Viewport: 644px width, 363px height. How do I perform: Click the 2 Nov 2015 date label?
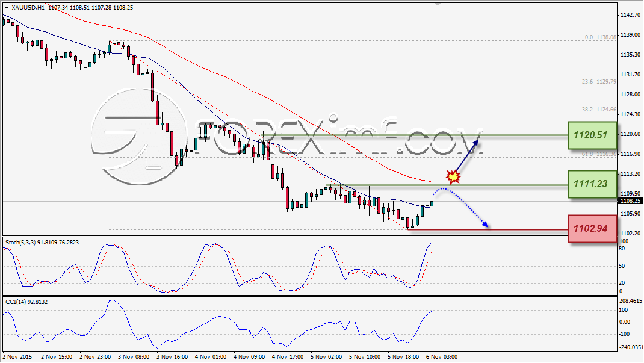click(17, 356)
